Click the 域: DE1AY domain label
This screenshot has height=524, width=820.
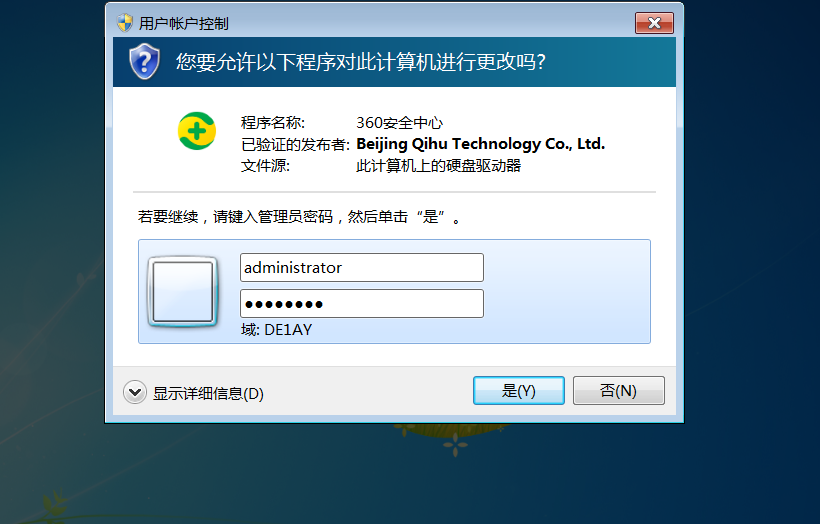(277, 330)
